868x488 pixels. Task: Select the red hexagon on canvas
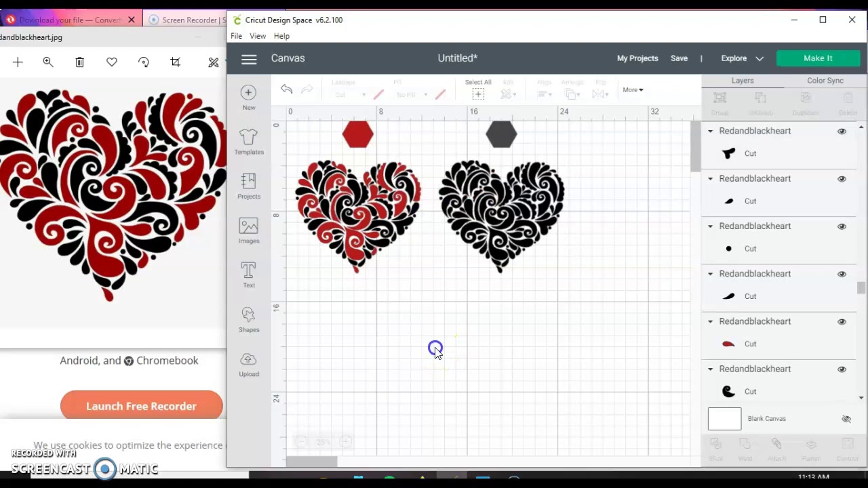pyautogui.click(x=358, y=134)
